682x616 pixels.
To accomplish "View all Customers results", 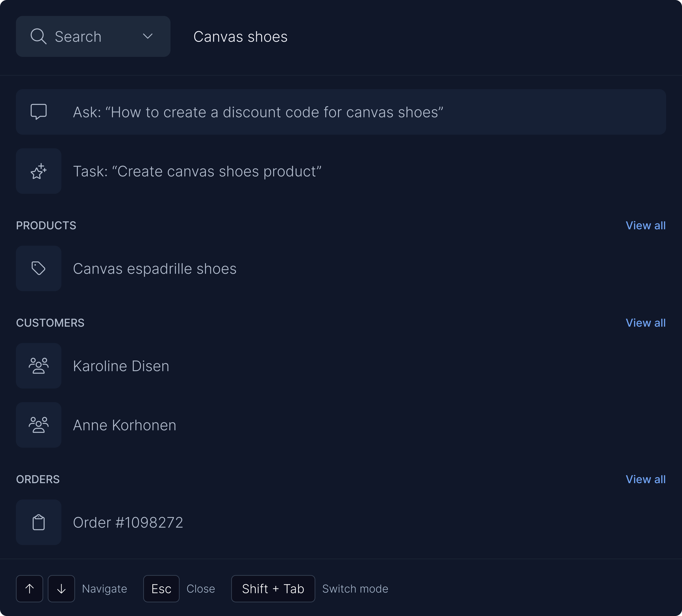I will pos(645,323).
